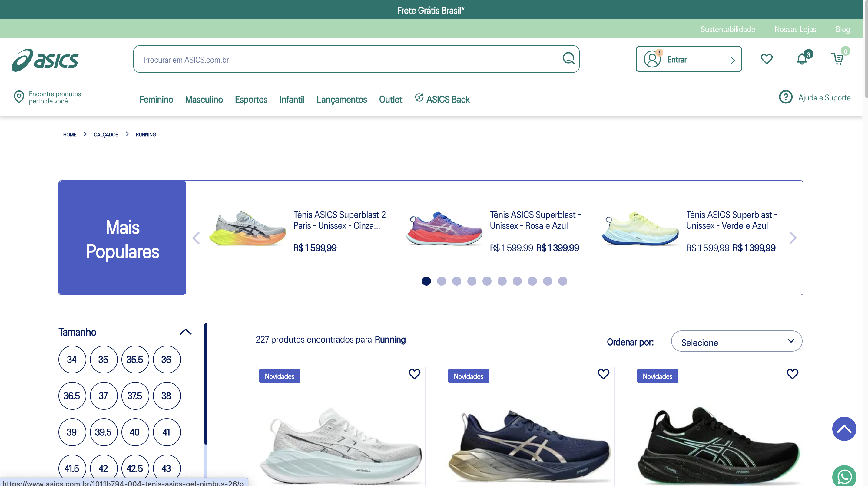Go to CALÇADOS breadcrumb
868x486 pixels.
(x=106, y=134)
